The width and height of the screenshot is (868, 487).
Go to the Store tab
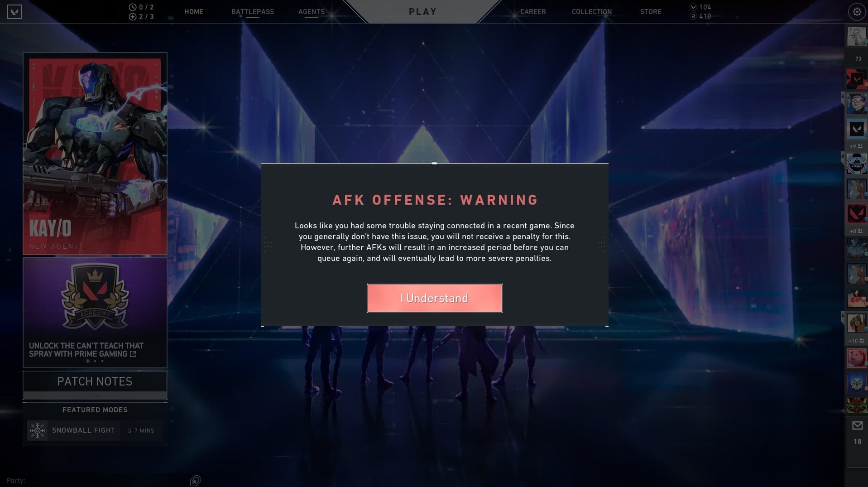651,12
